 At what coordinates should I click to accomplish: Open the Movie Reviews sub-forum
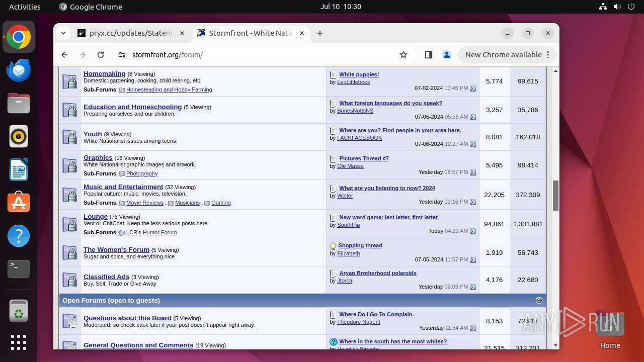[145, 203]
